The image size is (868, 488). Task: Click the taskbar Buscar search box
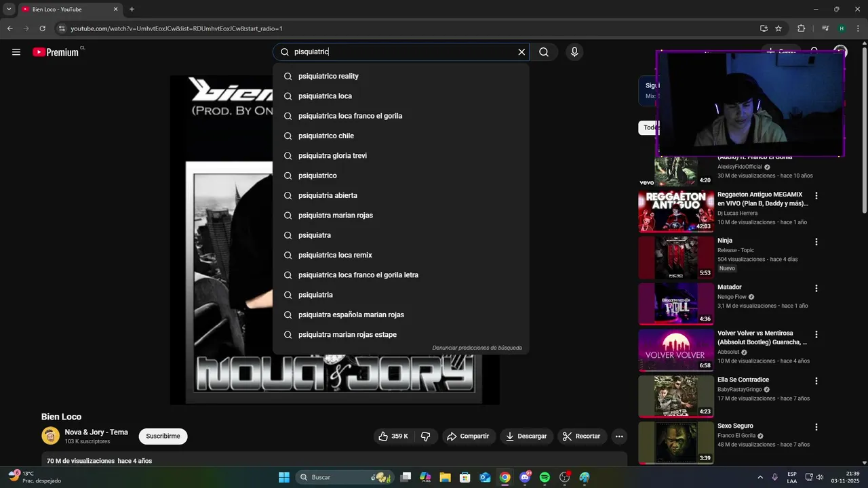[x=344, y=477]
